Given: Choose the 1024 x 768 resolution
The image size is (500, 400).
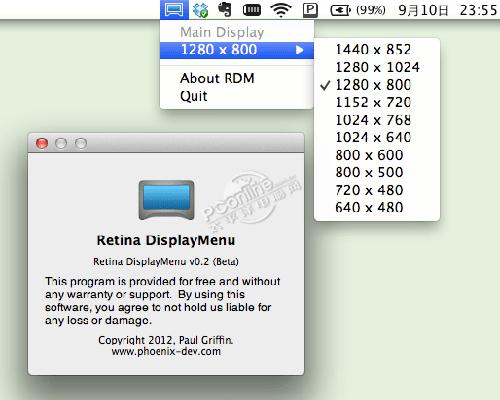Looking at the screenshot, I should click(377, 120).
